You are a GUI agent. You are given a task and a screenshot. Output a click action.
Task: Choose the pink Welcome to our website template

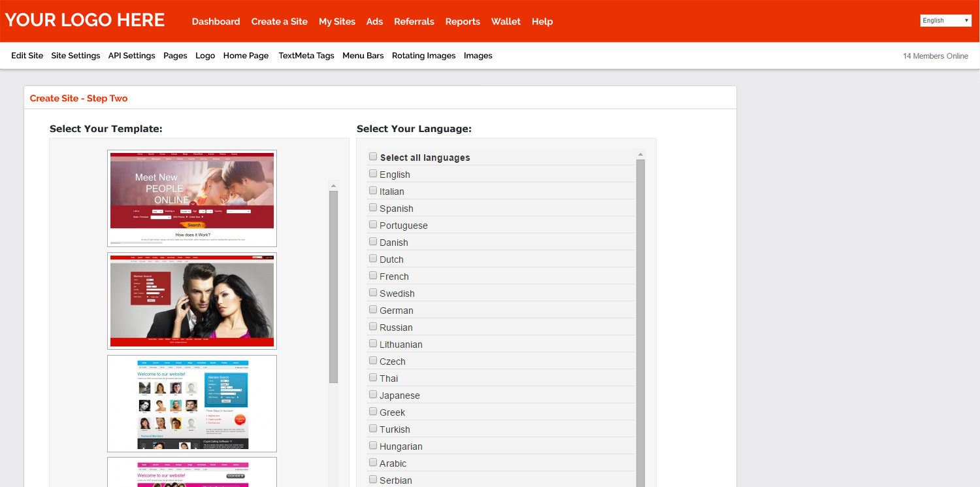(x=192, y=472)
